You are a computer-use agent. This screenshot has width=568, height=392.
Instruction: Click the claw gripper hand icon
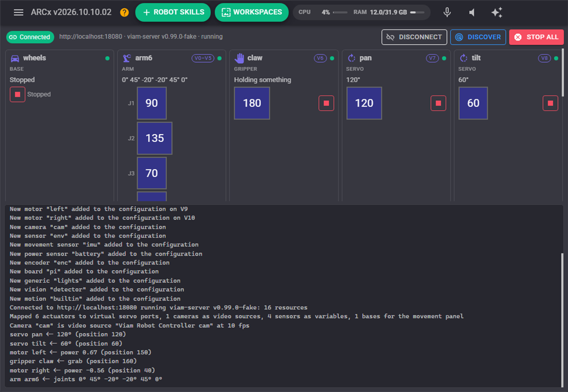click(239, 58)
